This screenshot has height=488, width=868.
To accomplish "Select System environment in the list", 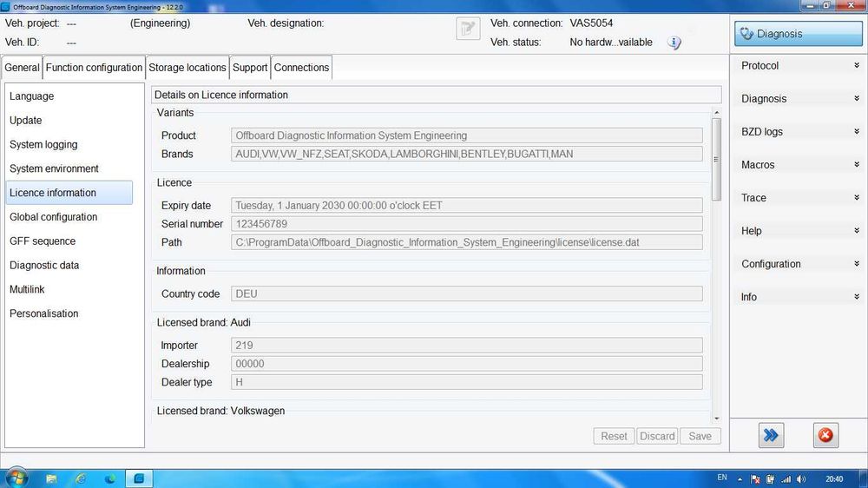I will tap(69, 168).
